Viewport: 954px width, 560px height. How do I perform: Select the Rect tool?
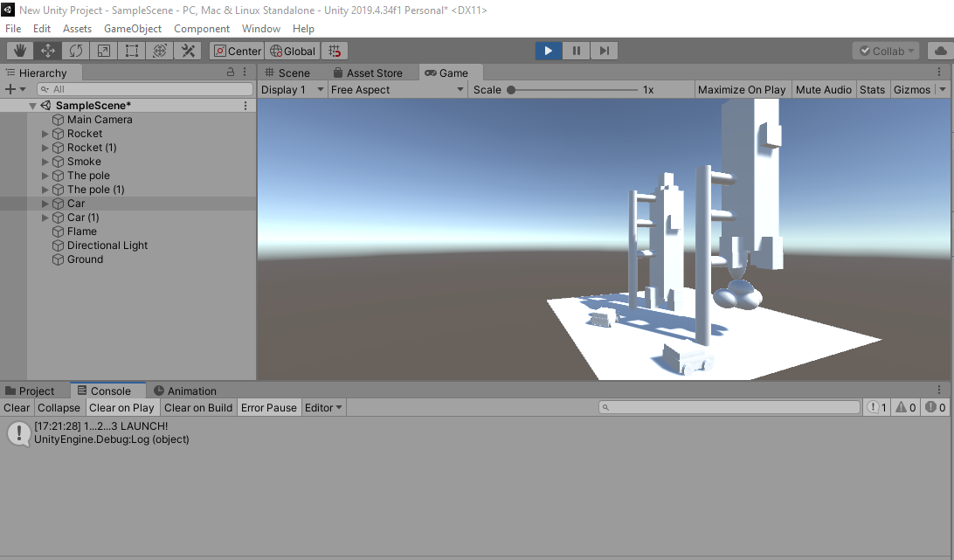point(132,50)
